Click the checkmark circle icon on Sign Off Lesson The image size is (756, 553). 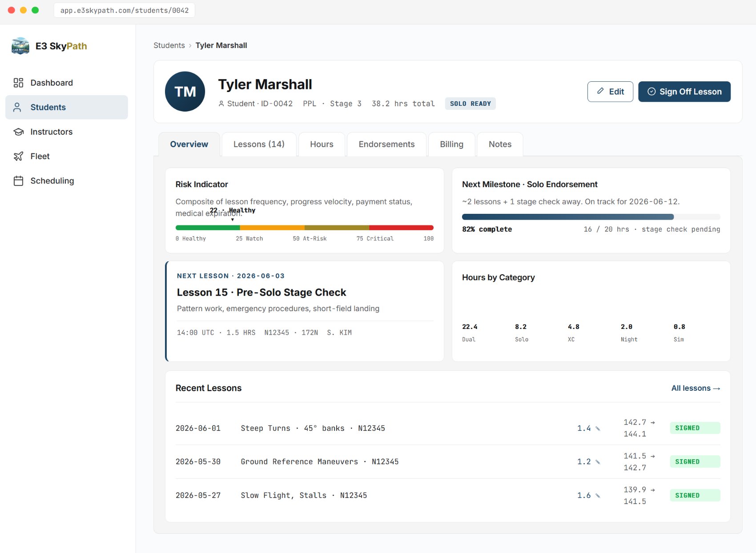coord(651,92)
